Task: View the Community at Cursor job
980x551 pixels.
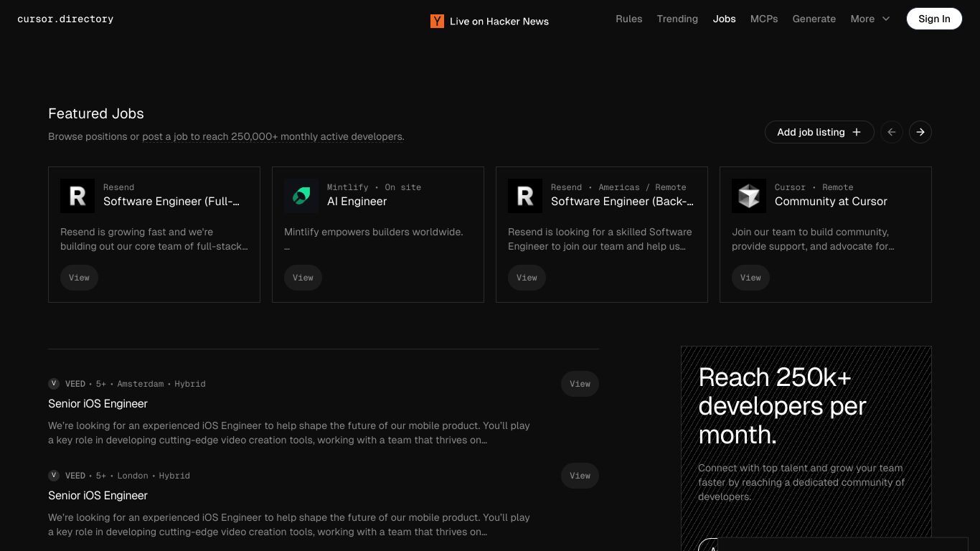Action: coord(750,278)
